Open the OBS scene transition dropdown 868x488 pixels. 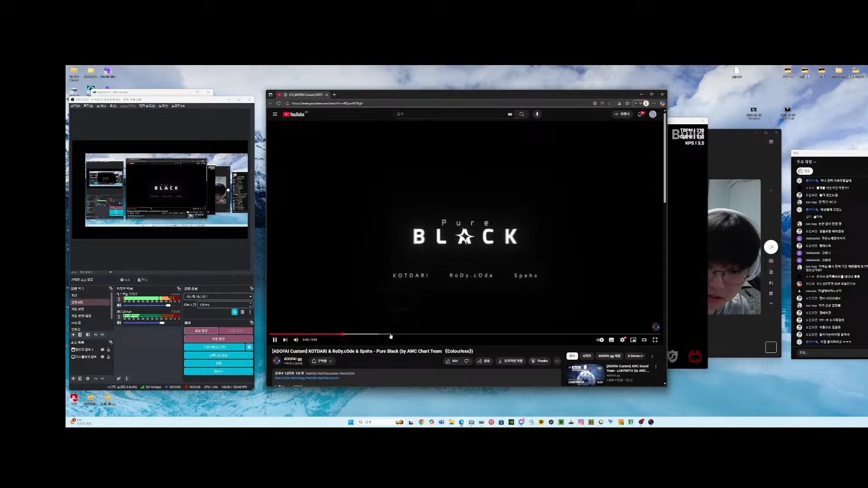coord(218,296)
